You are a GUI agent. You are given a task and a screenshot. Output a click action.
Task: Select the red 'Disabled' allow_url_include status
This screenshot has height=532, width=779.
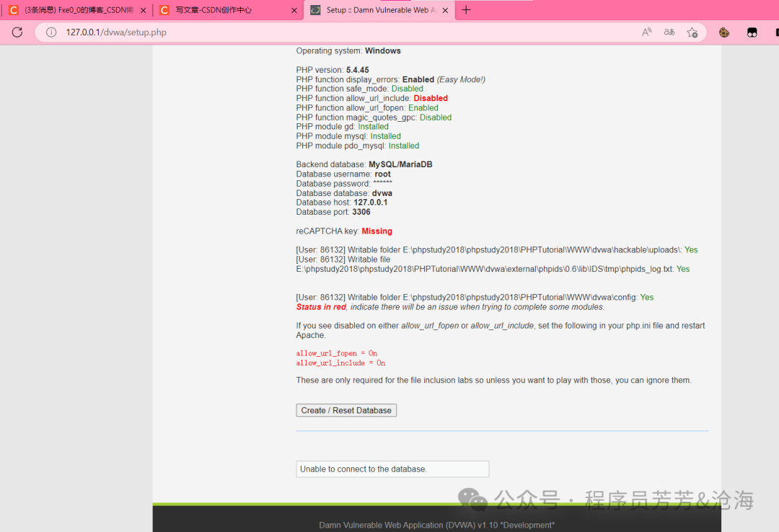click(x=431, y=98)
